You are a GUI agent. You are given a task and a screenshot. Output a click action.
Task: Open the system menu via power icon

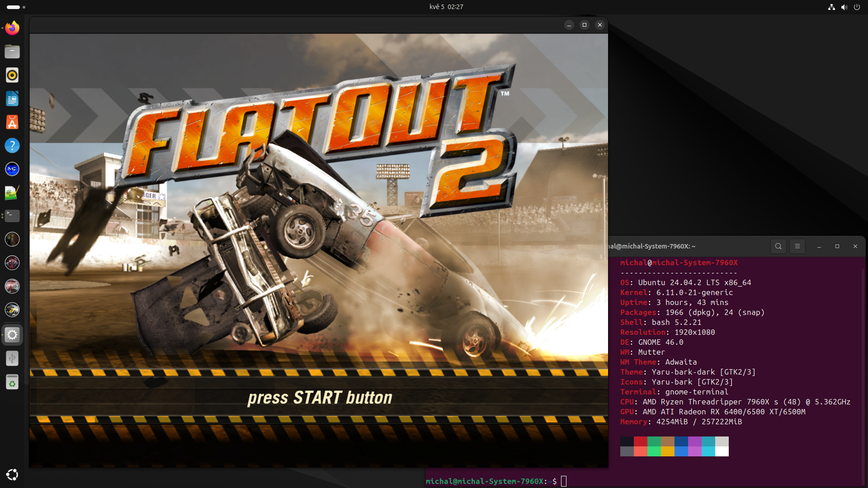tap(857, 7)
